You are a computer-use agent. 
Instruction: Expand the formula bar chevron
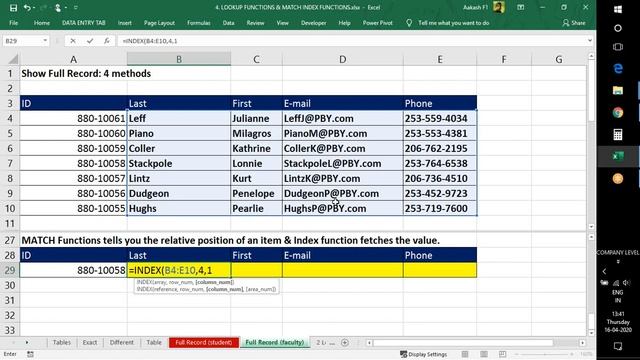click(590, 40)
